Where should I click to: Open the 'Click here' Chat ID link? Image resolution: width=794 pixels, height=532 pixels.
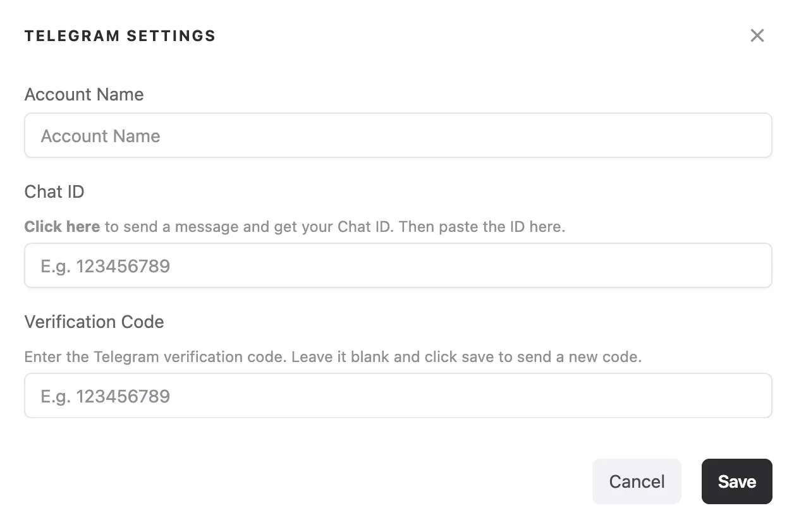click(x=62, y=226)
